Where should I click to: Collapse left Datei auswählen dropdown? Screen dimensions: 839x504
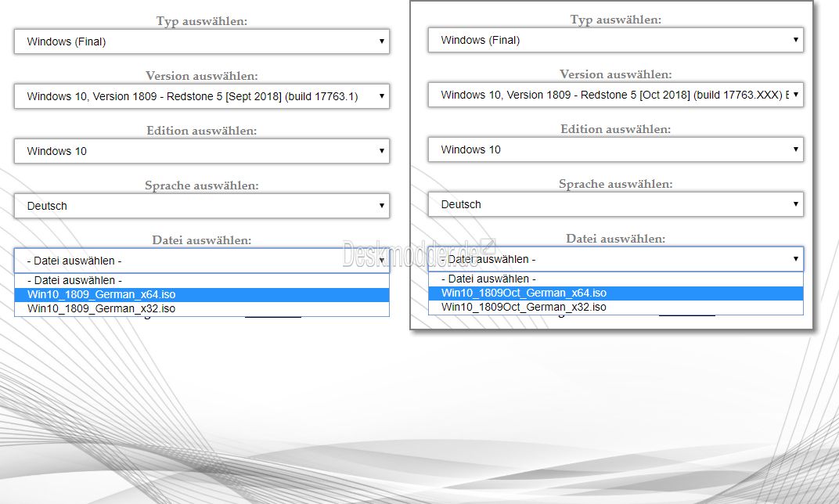click(202, 261)
